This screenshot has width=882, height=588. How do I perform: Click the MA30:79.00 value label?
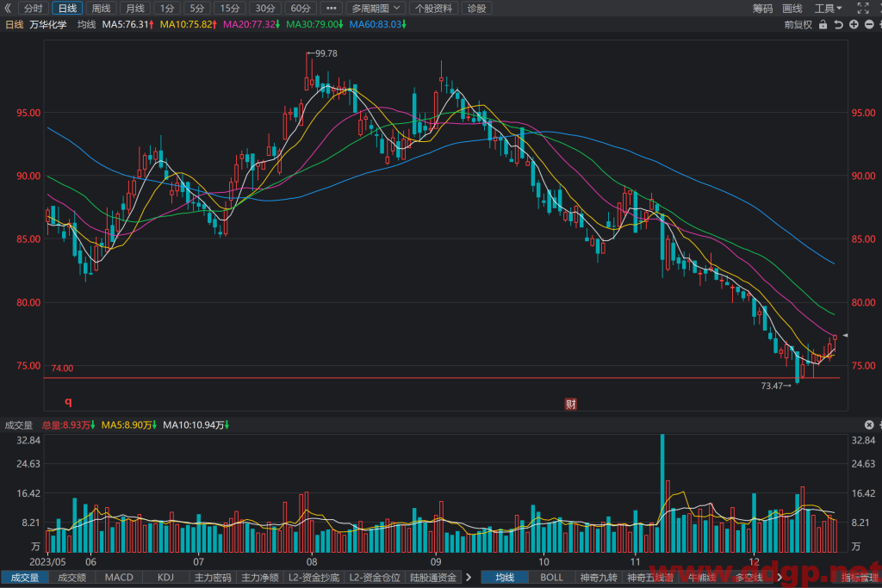coord(314,25)
